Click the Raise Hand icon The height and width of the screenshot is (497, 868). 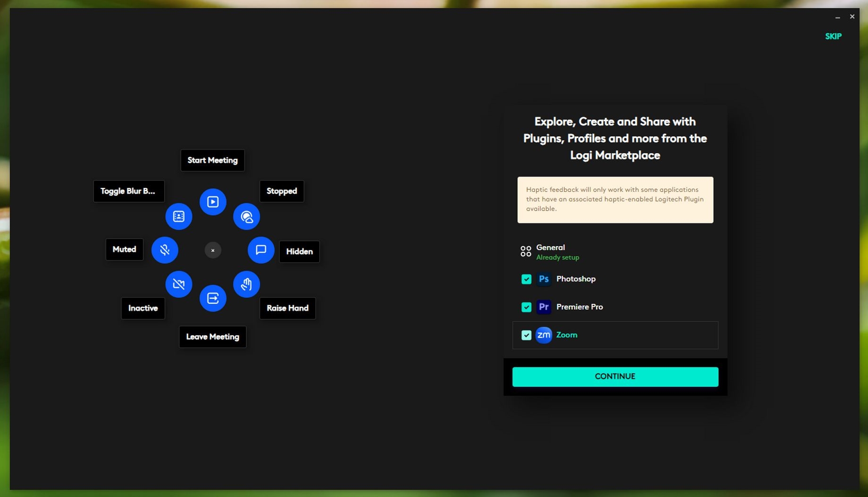click(246, 284)
